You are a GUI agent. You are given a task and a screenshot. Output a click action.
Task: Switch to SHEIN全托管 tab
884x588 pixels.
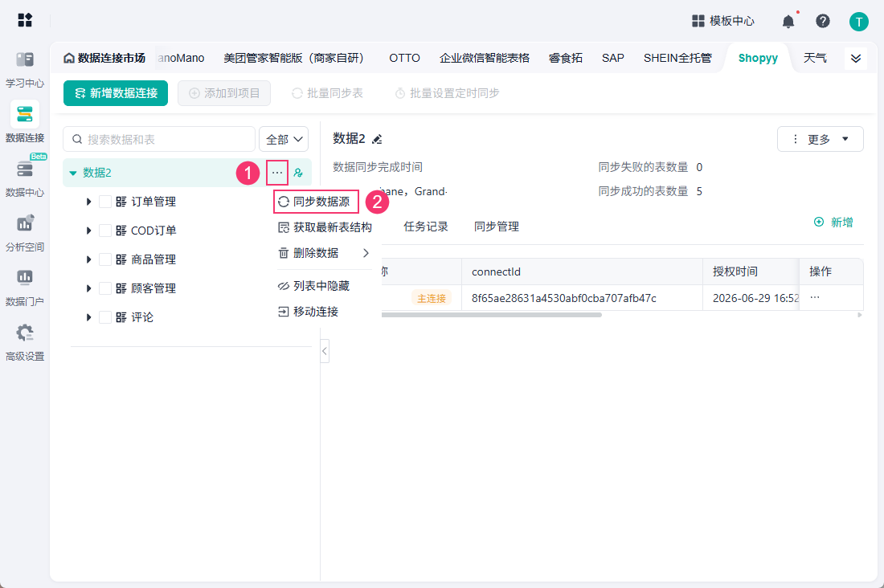[677, 58]
